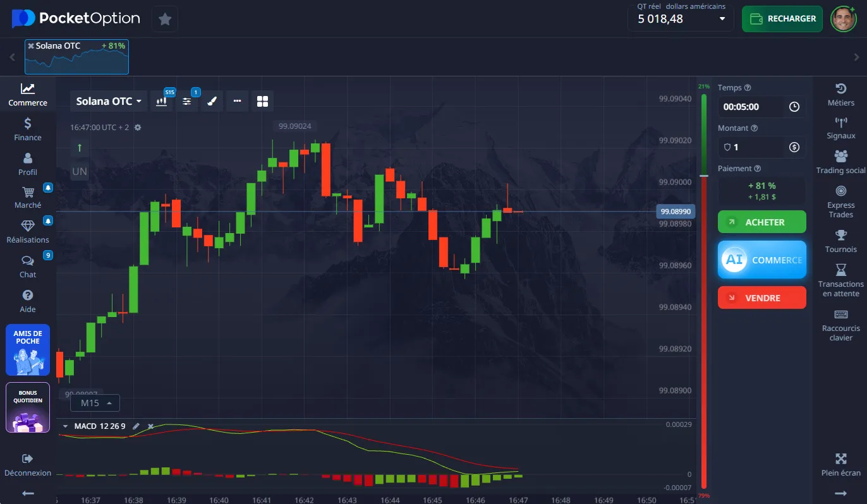Open the Aide help section
The height and width of the screenshot is (504, 867).
[x=28, y=301]
